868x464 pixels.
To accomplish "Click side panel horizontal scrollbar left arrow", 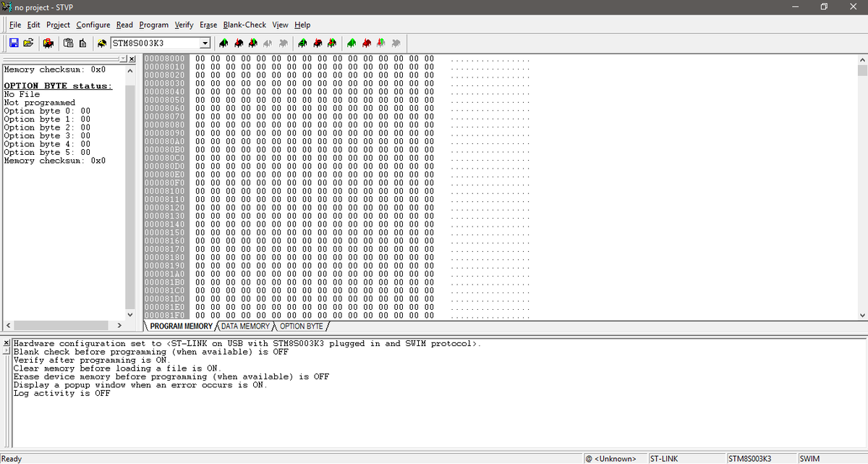I will pyautogui.click(x=7, y=326).
